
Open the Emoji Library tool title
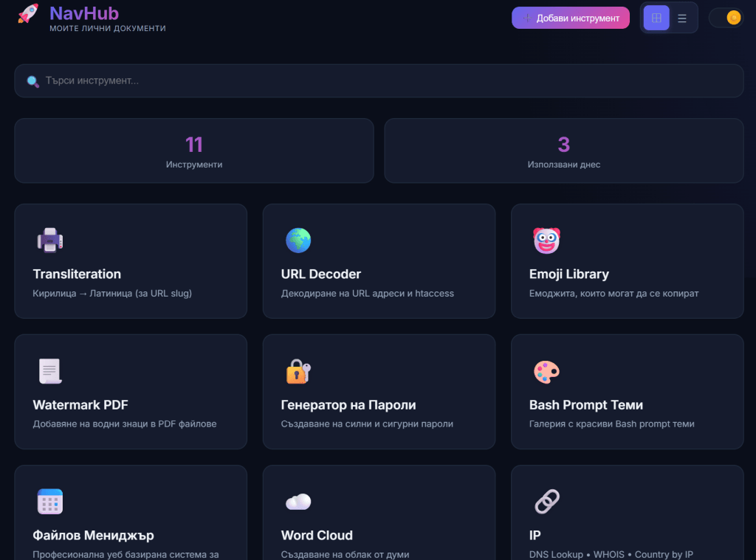click(569, 274)
